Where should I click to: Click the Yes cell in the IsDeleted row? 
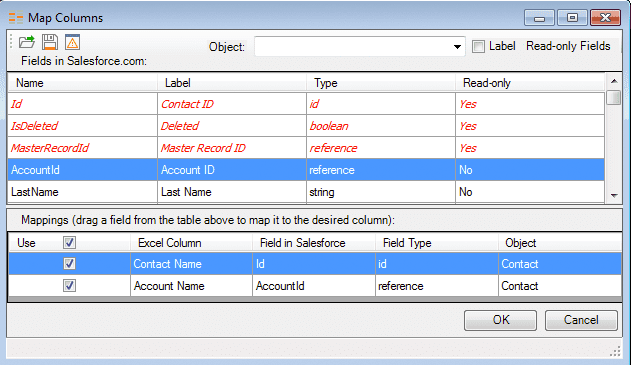(x=530, y=126)
